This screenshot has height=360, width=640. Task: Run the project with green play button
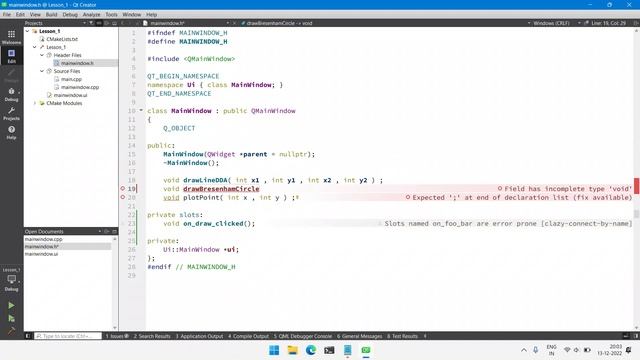pyautogui.click(x=11, y=305)
